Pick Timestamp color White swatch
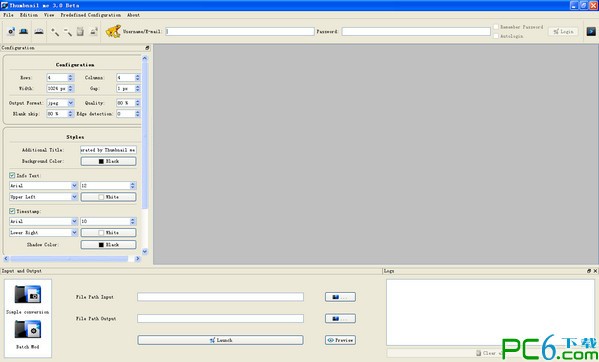This screenshot has width=599, height=362. coord(108,232)
